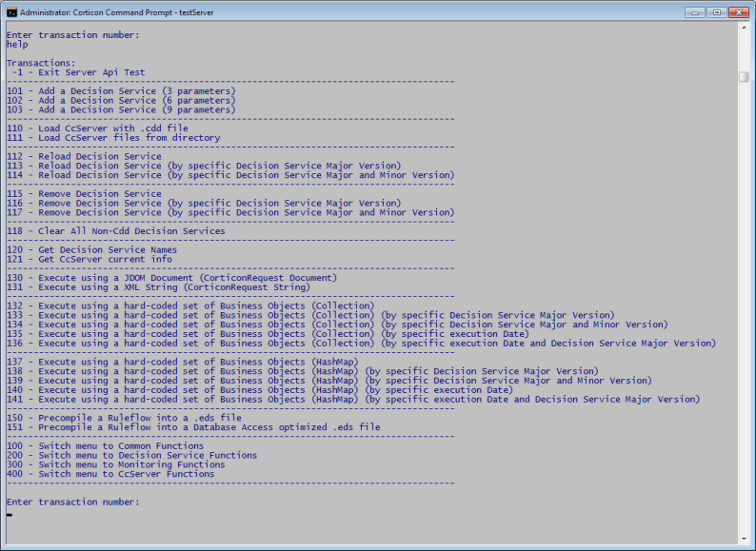The width and height of the screenshot is (756, 551).
Task: Close the Corticon Command Prompt window
Action: [739, 12]
